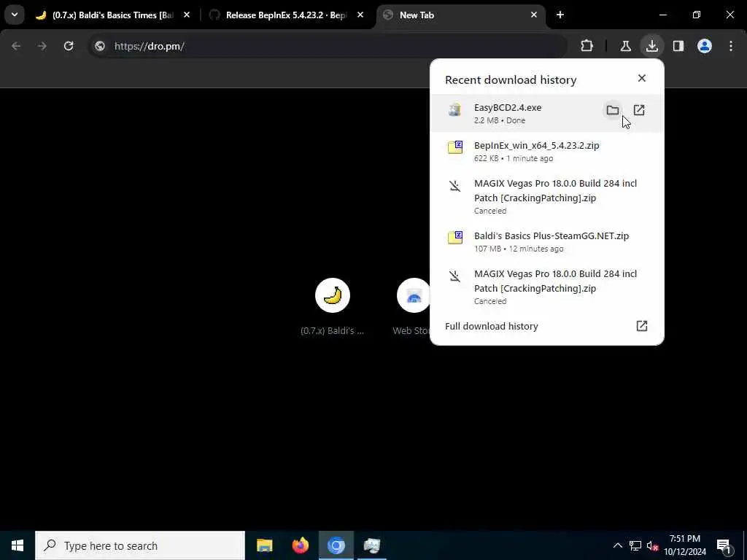This screenshot has width=747, height=560.
Task: Open the EasyBCD installer taskbar icon
Action: 371,545
